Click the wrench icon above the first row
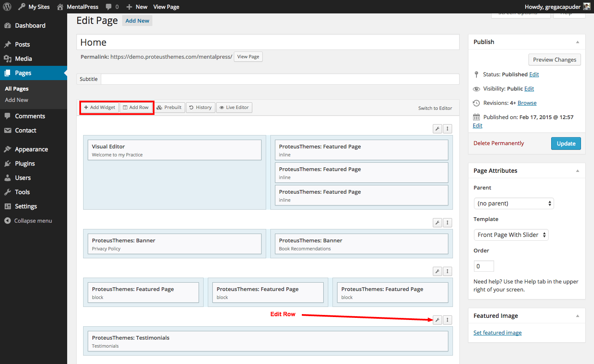This screenshot has height=364, width=594. (437, 129)
